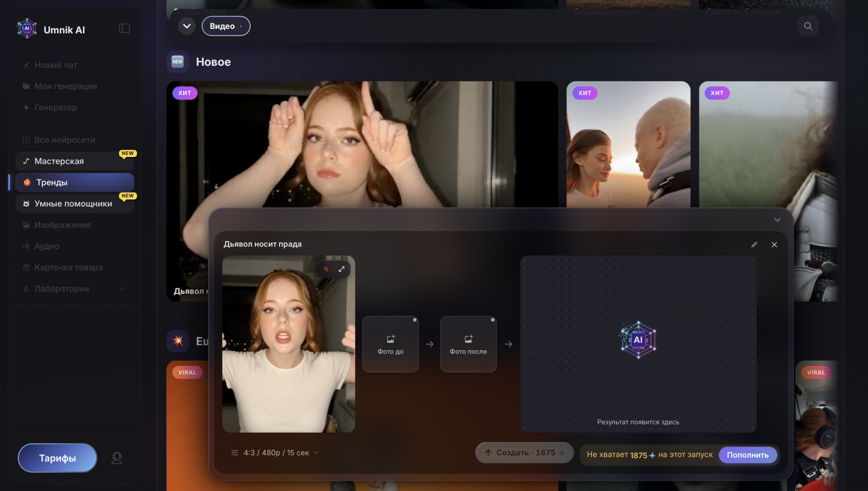Expand the Лаборатории submenu chevron
Viewport: 868px width, 491px height.
point(122,288)
